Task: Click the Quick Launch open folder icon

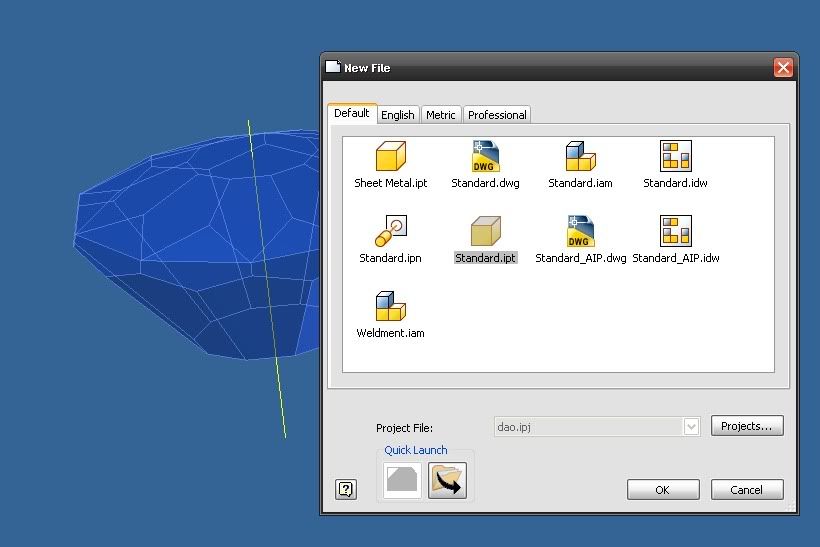Action: 447,480
